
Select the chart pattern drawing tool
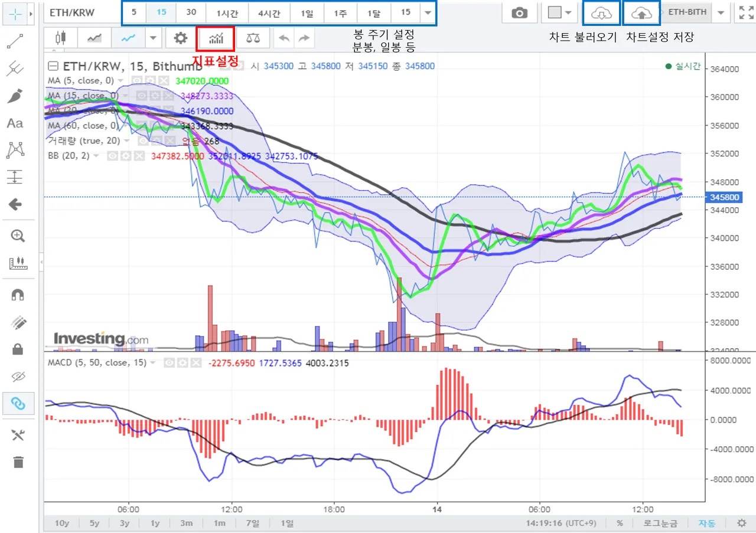tap(15, 150)
